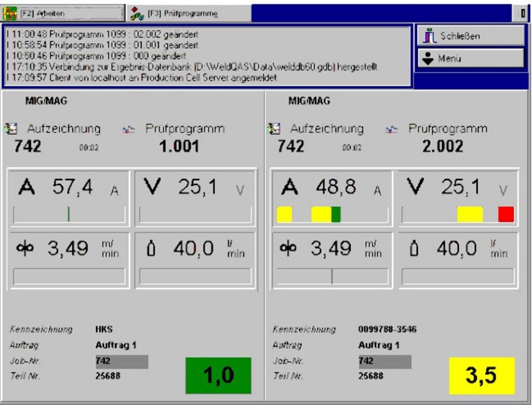Click the Aufzeichnung icon in the left panel
Screen dimensions: 532x405
point(10,128)
